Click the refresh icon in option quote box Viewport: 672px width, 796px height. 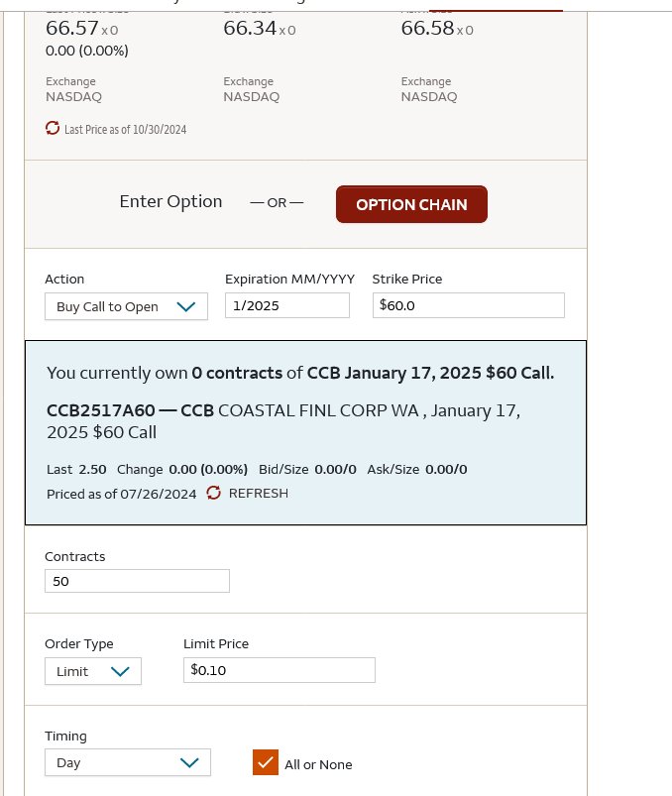[x=214, y=493]
